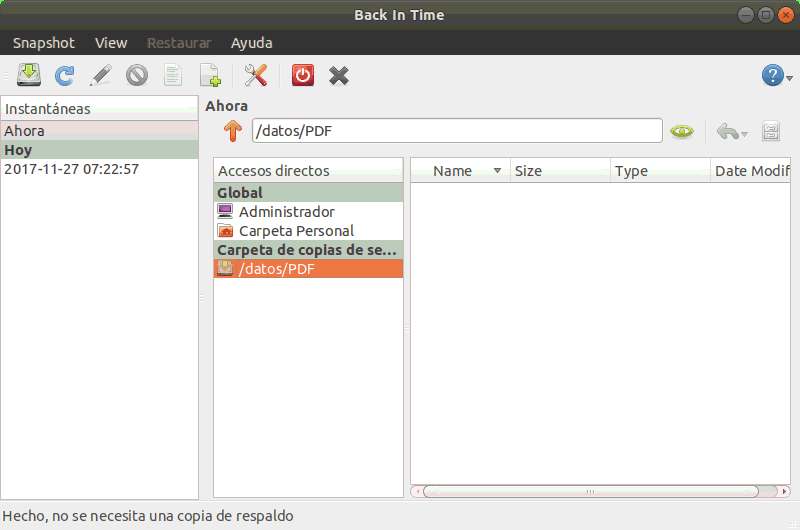Toggle sort order arrow on Name
This screenshot has height=530, width=800.
497,170
